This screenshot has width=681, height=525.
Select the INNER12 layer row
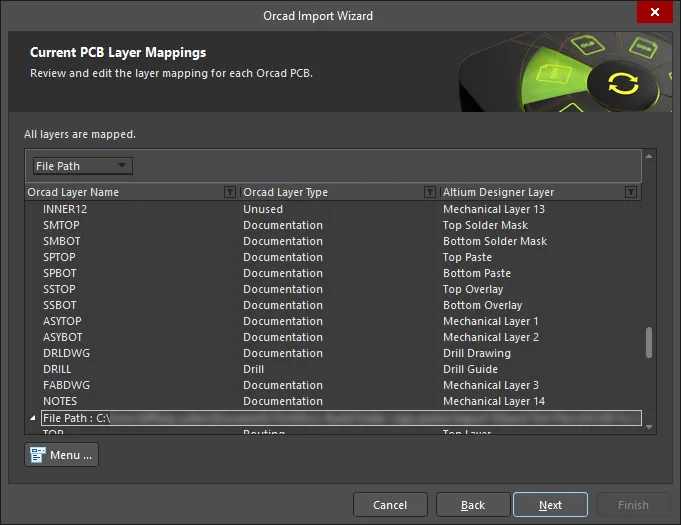[x=333, y=209]
